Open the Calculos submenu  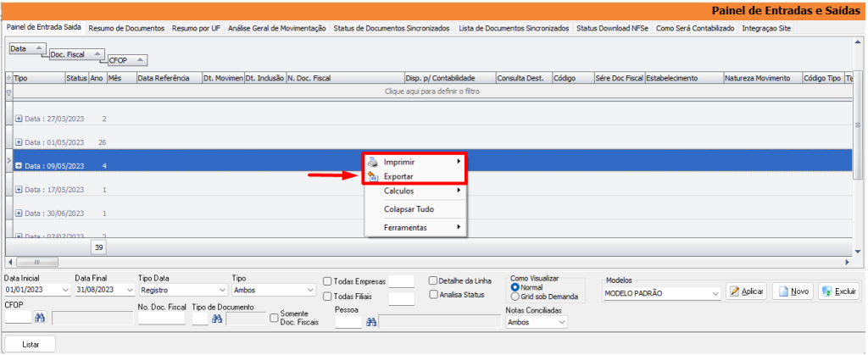click(x=415, y=191)
